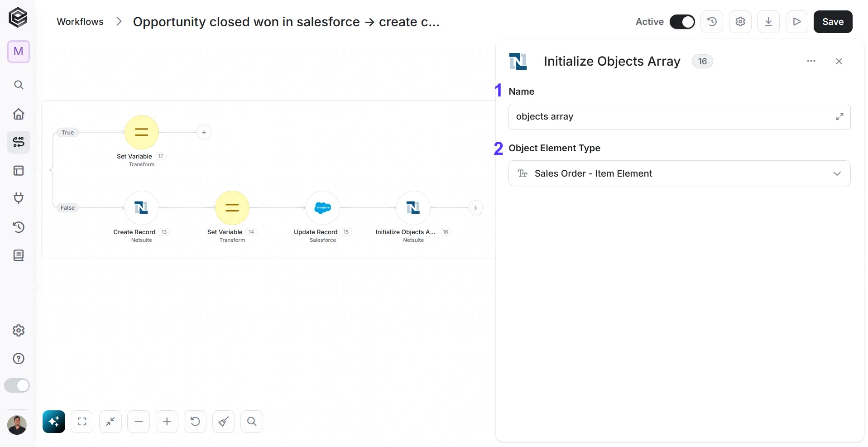
Task: Open the M workspace switcher
Action: [x=19, y=52]
